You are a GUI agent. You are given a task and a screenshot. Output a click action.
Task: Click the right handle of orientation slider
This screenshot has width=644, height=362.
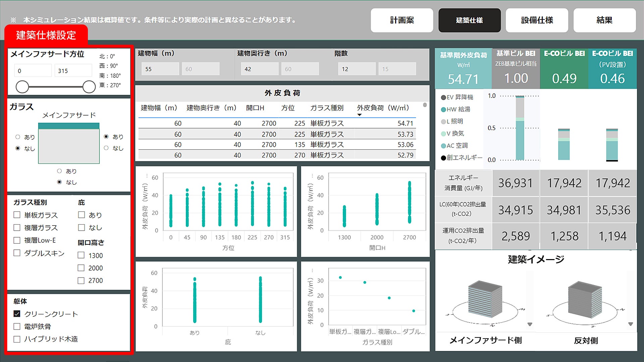coord(89,87)
